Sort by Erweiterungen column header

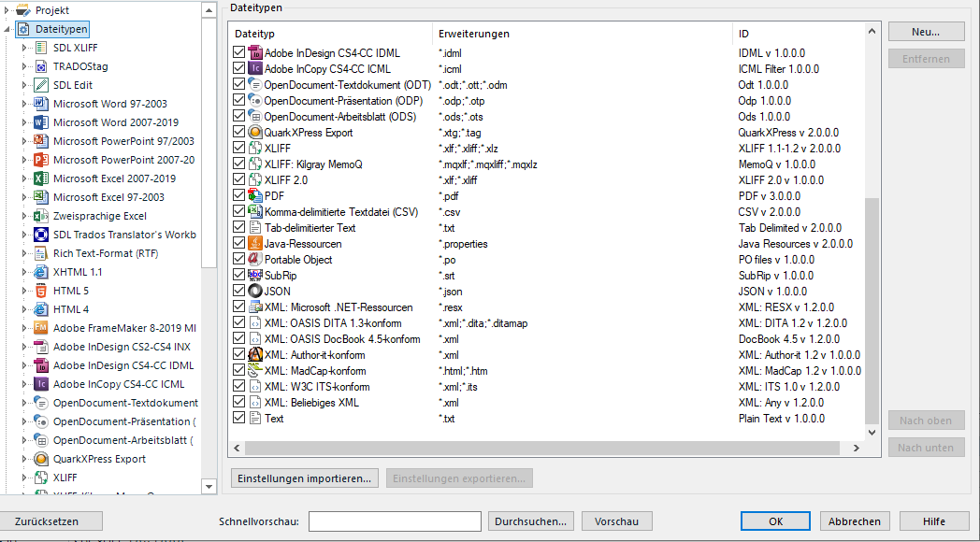[x=583, y=34]
